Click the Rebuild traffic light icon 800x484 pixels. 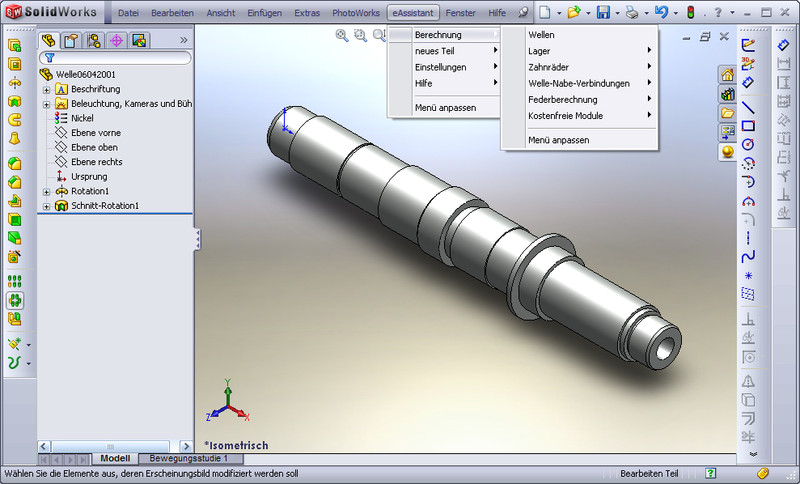click(x=690, y=13)
